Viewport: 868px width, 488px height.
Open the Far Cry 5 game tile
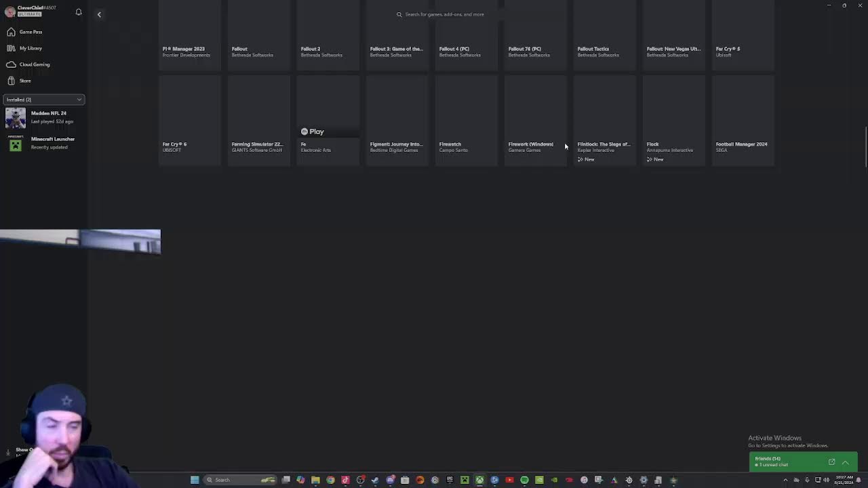[x=743, y=35]
